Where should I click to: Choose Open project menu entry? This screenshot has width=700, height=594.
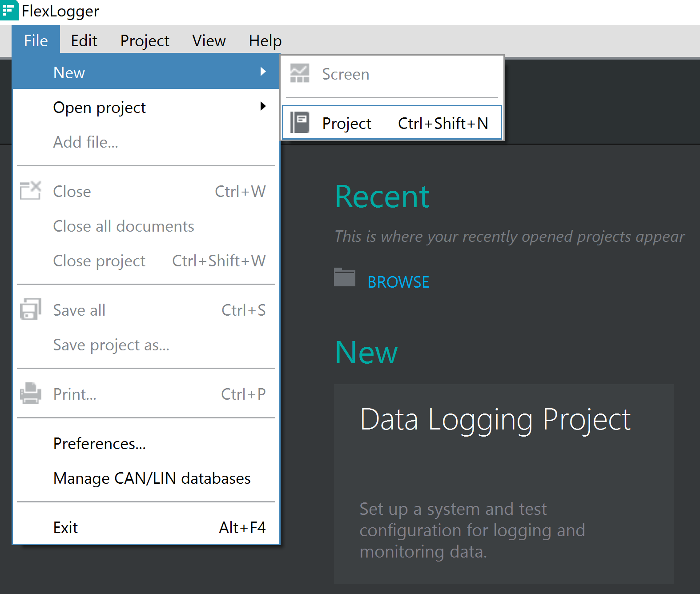tap(146, 107)
